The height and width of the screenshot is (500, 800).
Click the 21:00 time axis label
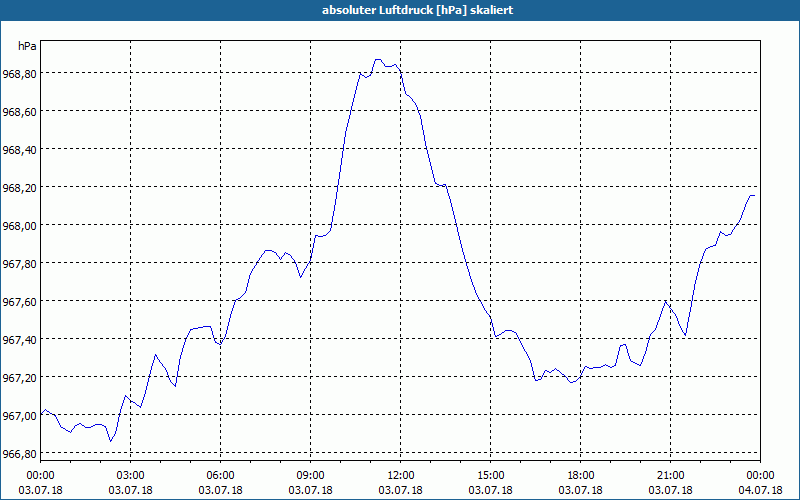pos(670,476)
